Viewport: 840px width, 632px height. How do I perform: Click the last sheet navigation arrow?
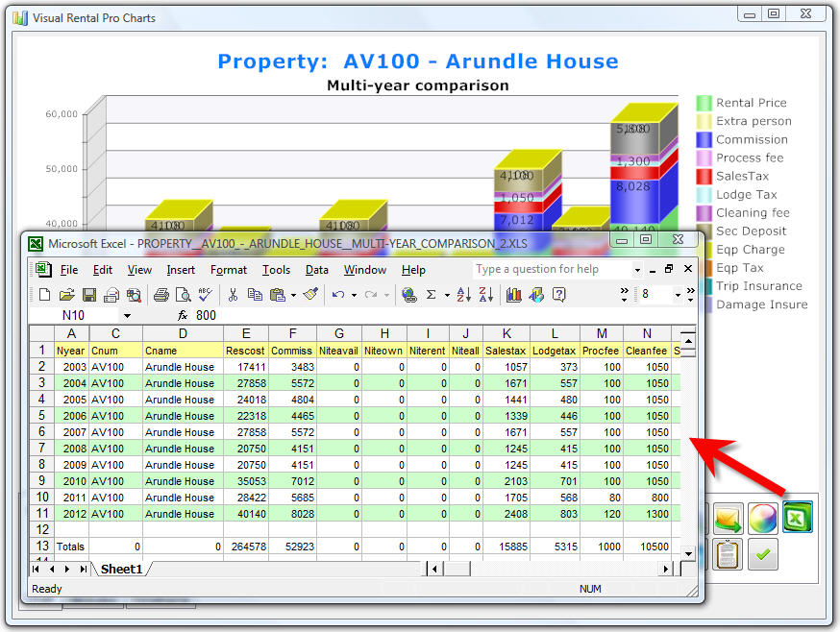pyautogui.click(x=83, y=569)
